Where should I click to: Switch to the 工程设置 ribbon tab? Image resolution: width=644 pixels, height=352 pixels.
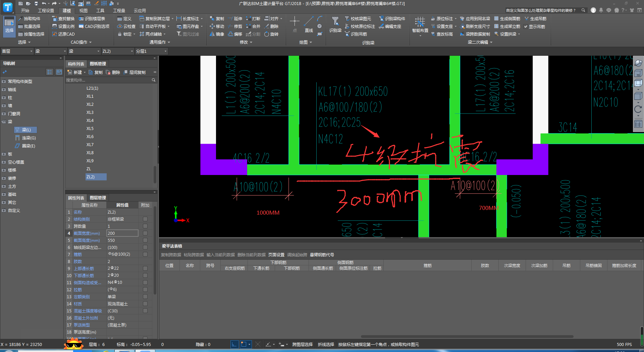pyautogui.click(x=46, y=11)
